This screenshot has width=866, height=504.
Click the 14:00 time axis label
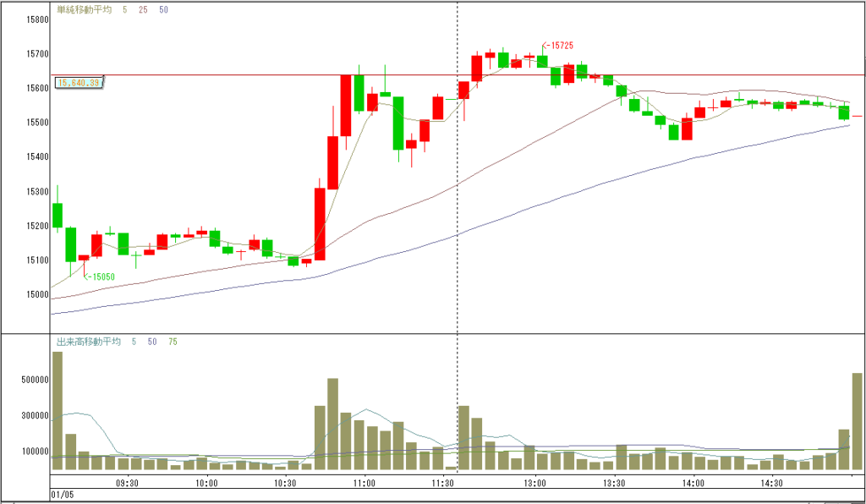693,483
